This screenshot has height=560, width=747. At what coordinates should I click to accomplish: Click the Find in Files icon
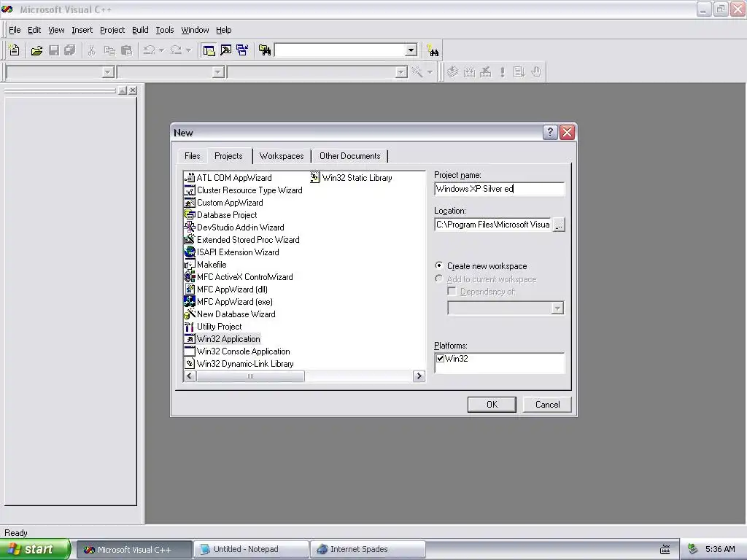click(264, 50)
